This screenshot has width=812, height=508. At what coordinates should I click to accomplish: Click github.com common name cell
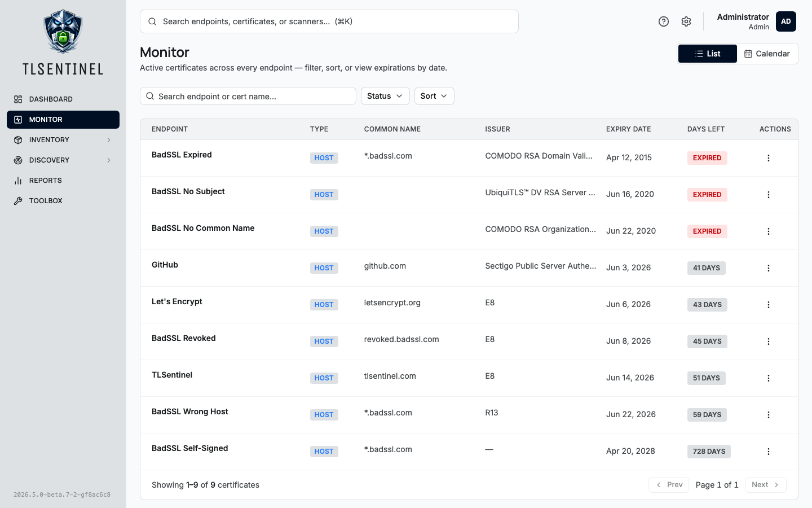click(x=385, y=266)
